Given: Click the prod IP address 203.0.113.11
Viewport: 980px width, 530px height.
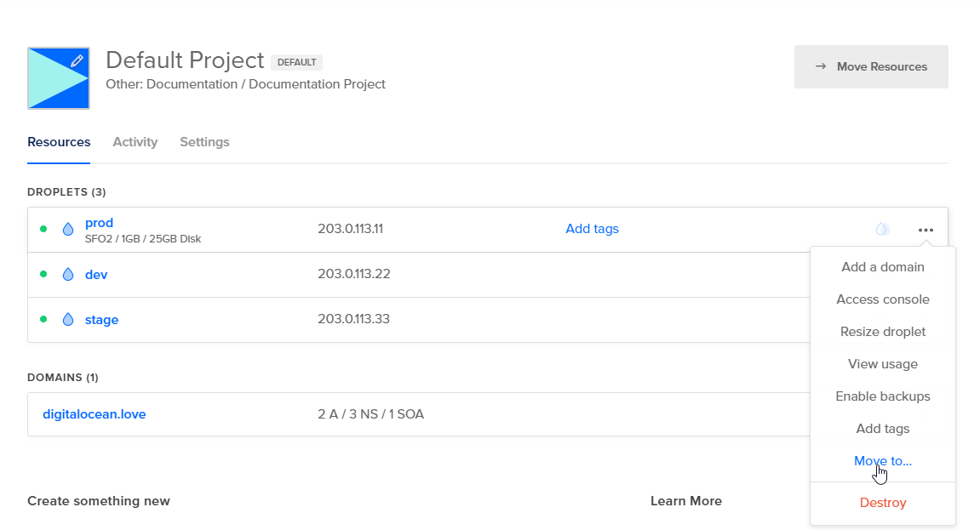Looking at the screenshot, I should pos(350,229).
